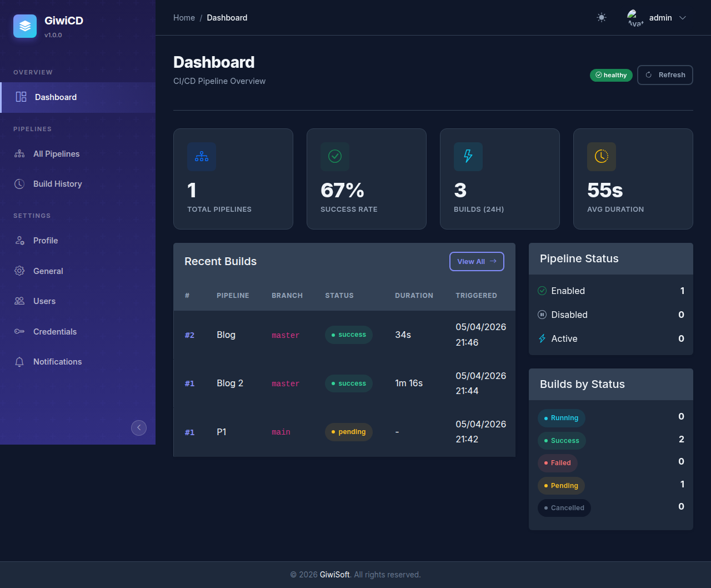This screenshot has height=588, width=711.
Task: Select the Dashboard icon in the sidebar
Action: click(21, 97)
